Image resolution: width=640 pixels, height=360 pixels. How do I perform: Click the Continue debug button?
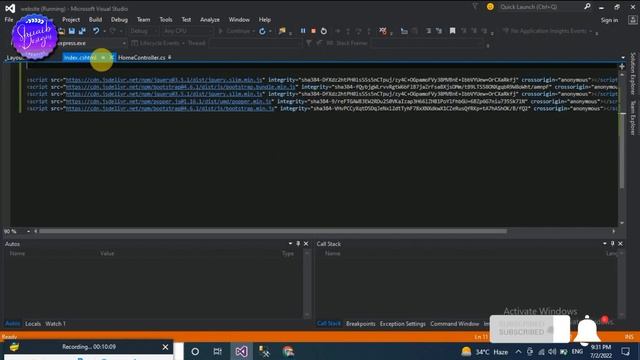point(236,31)
